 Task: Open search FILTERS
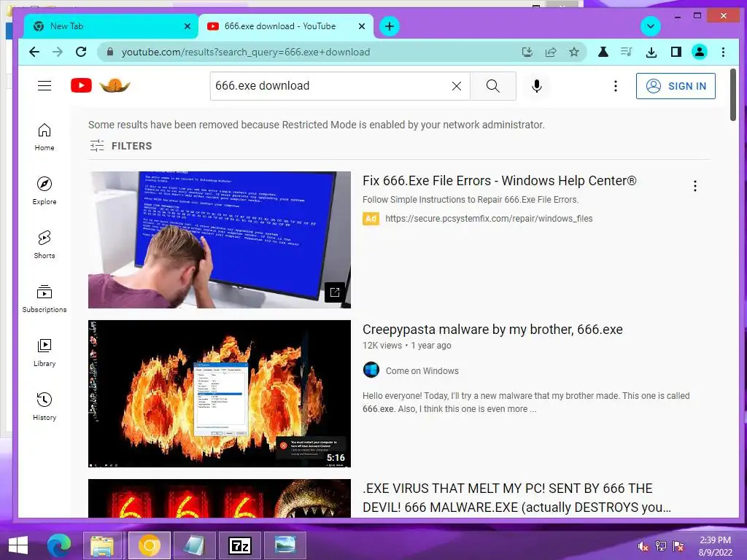121,146
